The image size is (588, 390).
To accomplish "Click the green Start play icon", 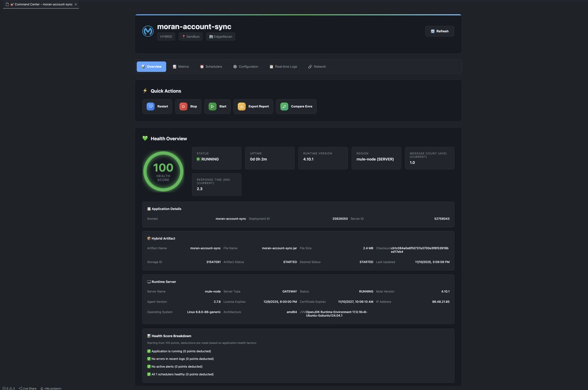I will pos(212,106).
